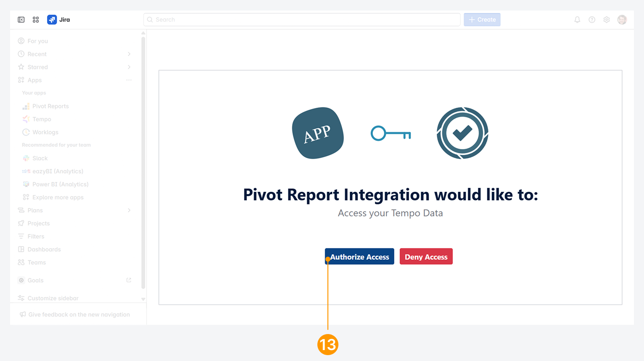This screenshot has height=361, width=644.
Task: Click the Explore more apps icon
Action: (26, 197)
